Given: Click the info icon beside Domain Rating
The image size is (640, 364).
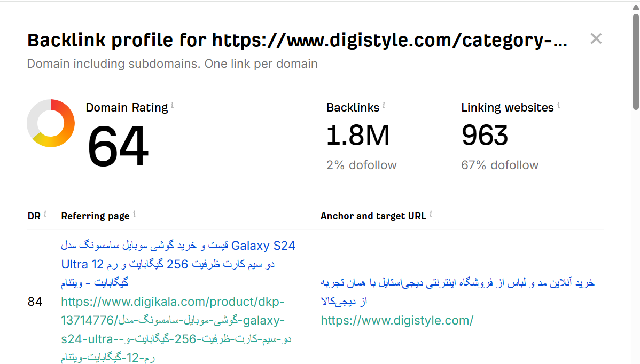Looking at the screenshot, I should pos(173,106).
